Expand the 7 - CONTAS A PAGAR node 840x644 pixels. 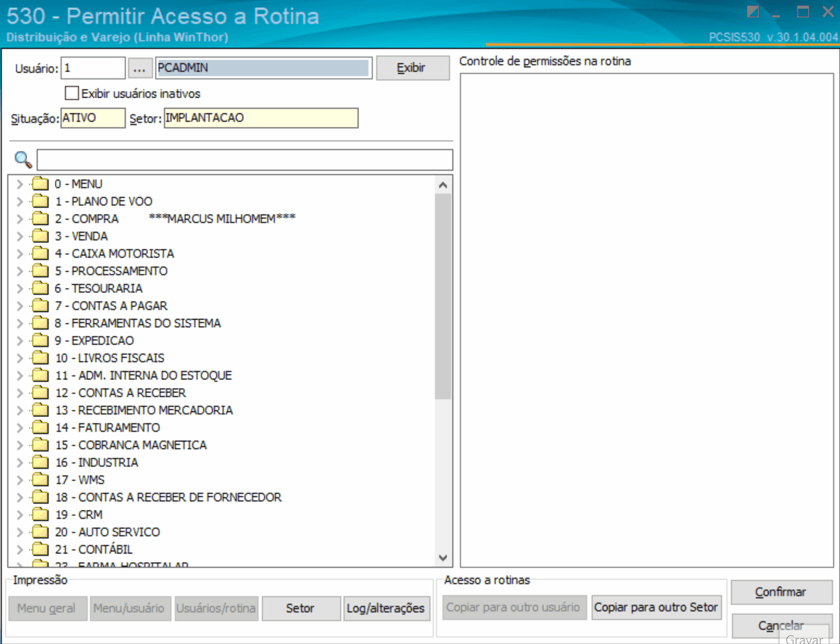(x=20, y=306)
